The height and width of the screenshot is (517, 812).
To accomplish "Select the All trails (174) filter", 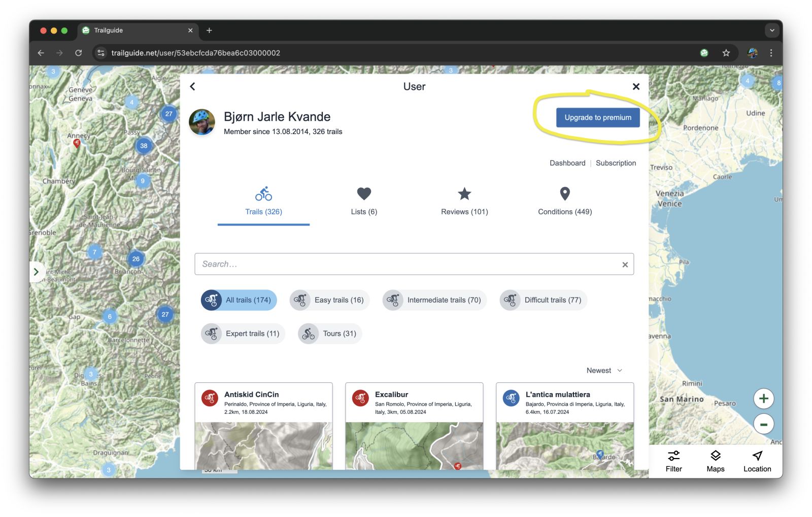I will click(x=239, y=300).
